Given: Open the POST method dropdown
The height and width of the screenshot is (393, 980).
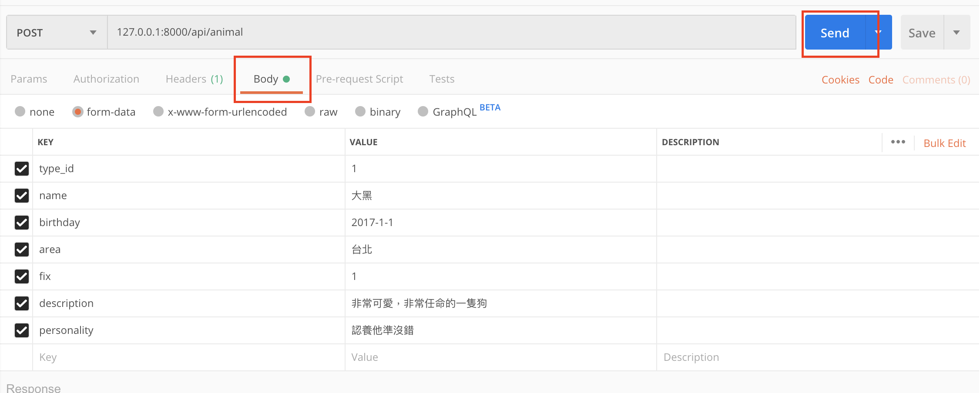Looking at the screenshot, I should [x=57, y=33].
